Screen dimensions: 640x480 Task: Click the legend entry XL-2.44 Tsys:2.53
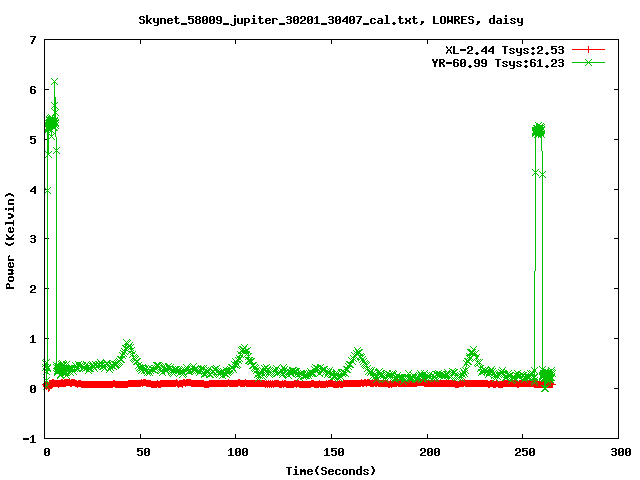[504, 50]
